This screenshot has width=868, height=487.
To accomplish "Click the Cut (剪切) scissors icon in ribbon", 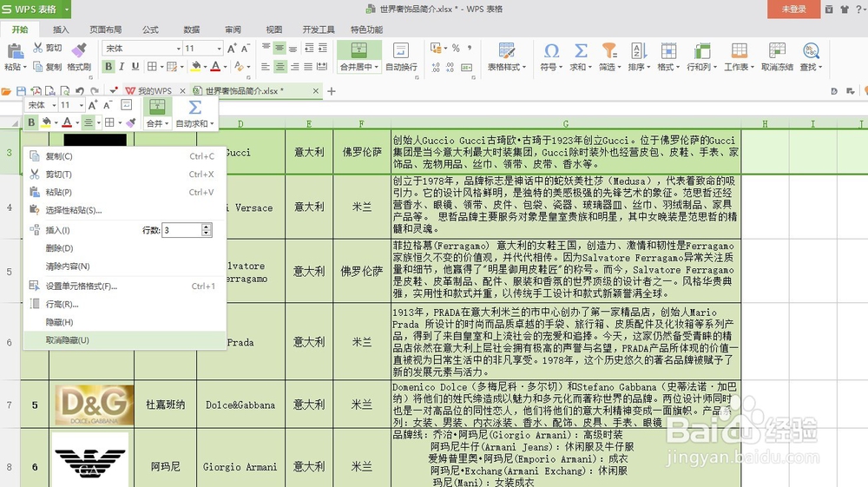I will click(37, 48).
